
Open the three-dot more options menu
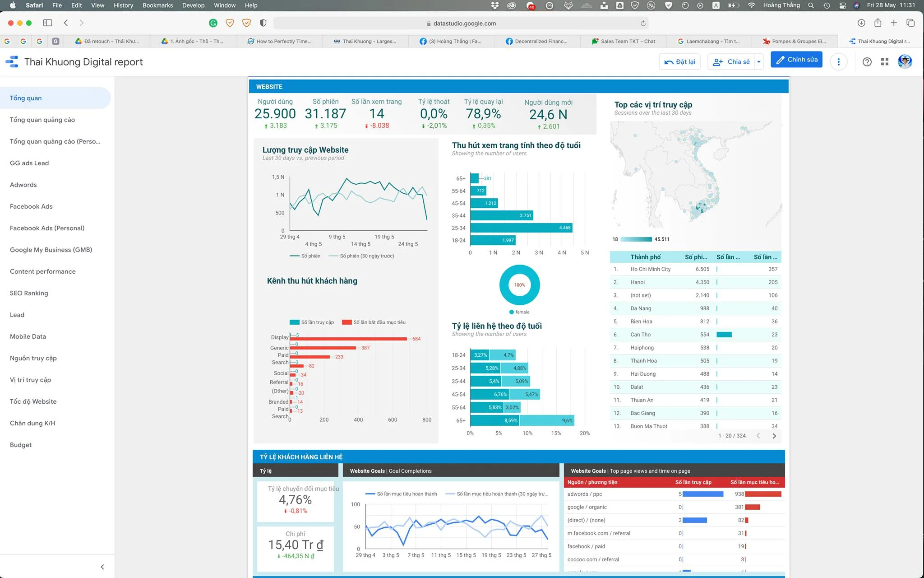pos(839,62)
